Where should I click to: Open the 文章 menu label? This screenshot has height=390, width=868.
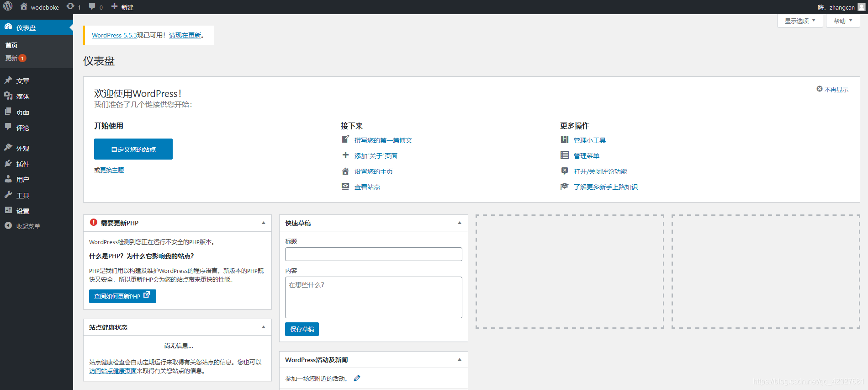pyautogui.click(x=23, y=81)
